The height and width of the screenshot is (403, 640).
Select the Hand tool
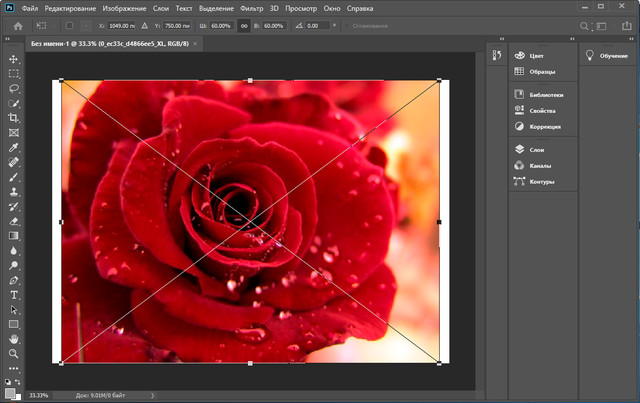point(14,339)
